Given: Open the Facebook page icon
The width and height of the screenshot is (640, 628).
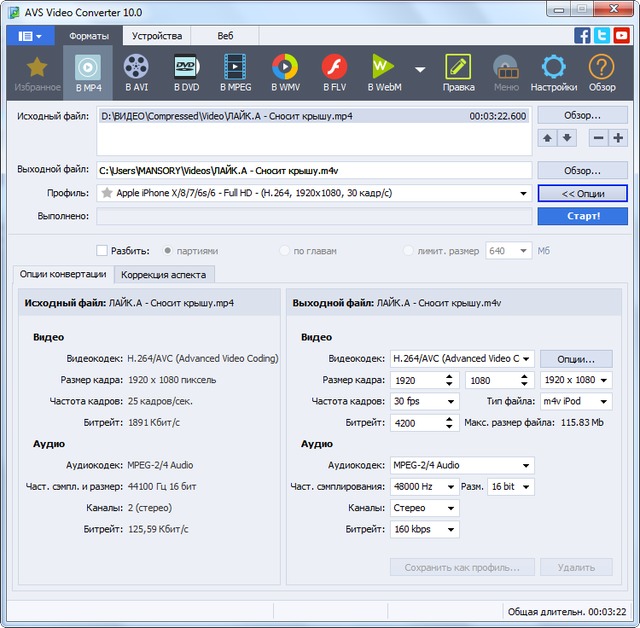Looking at the screenshot, I should (582, 36).
